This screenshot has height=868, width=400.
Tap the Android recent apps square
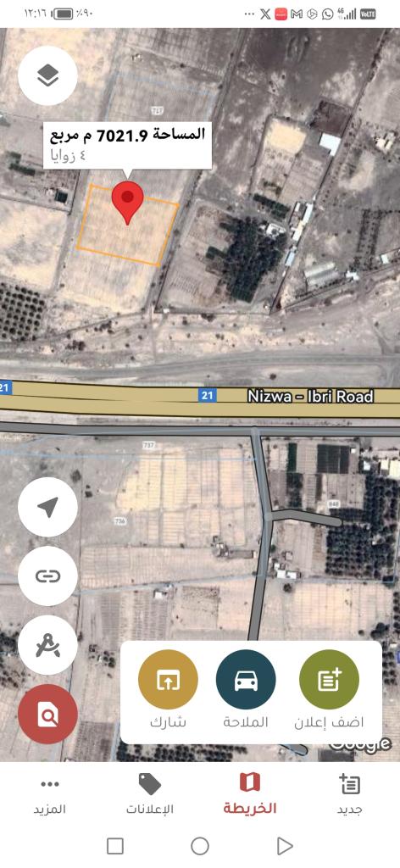(x=115, y=846)
